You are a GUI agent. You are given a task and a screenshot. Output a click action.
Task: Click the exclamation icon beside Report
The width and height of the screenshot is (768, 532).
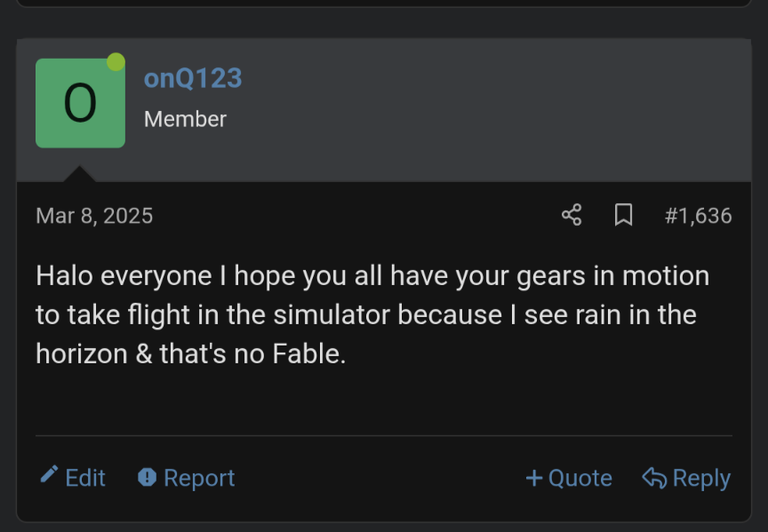pyautogui.click(x=147, y=478)
